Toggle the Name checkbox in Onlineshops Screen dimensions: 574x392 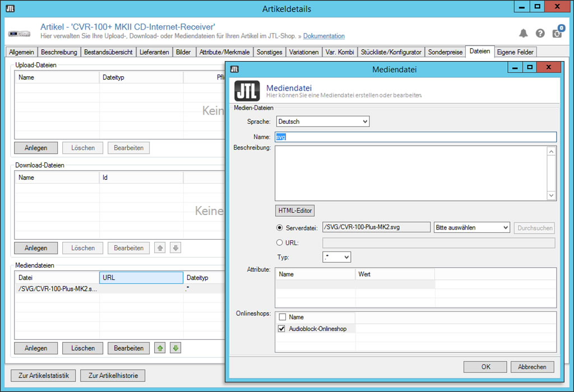(282, 317)
